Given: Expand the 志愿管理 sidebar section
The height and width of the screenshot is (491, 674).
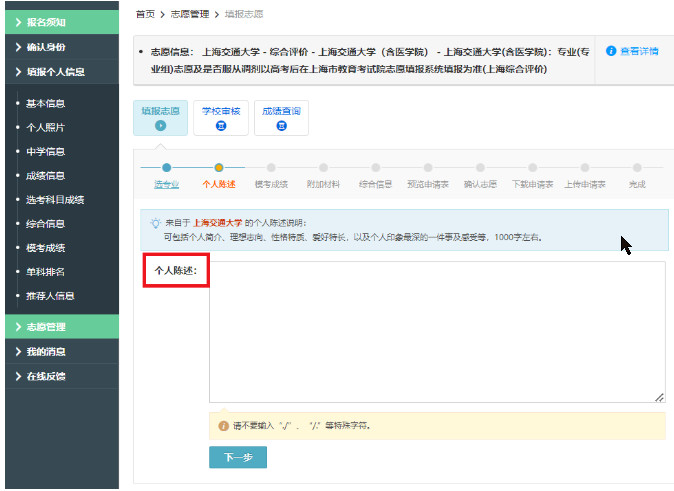Looking at the screenshot, I should click(x=62, y=327).
